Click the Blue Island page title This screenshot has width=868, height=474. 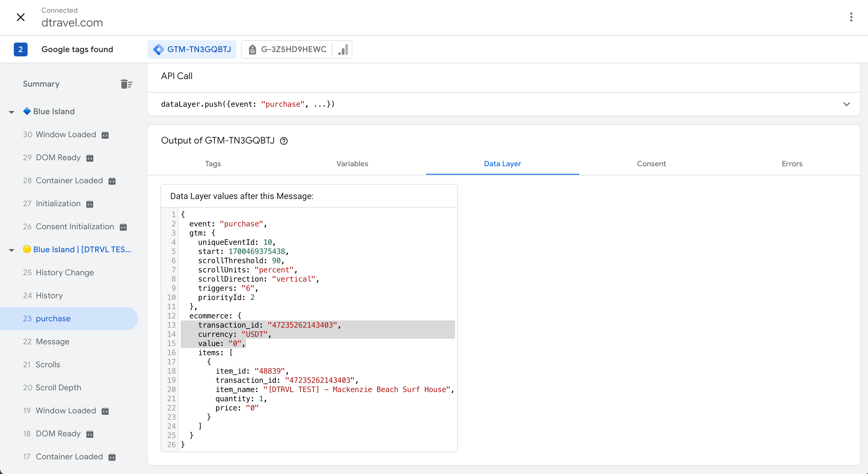click(x=54, y=112)
